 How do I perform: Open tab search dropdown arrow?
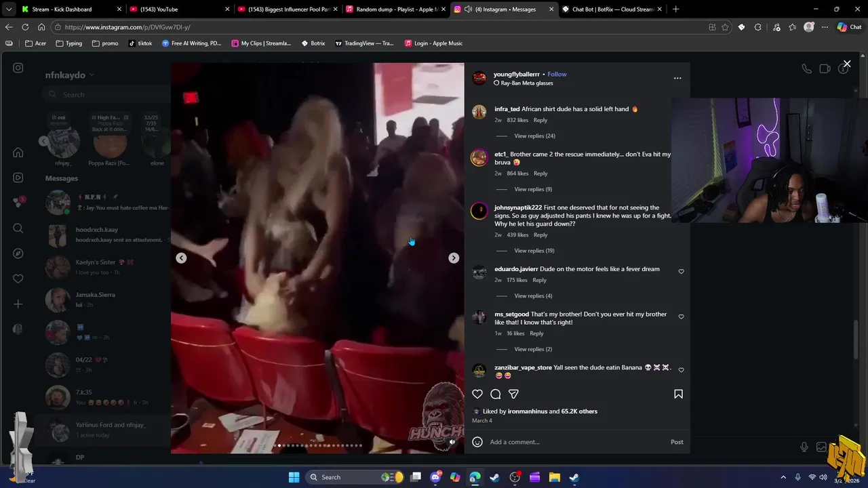8,9
